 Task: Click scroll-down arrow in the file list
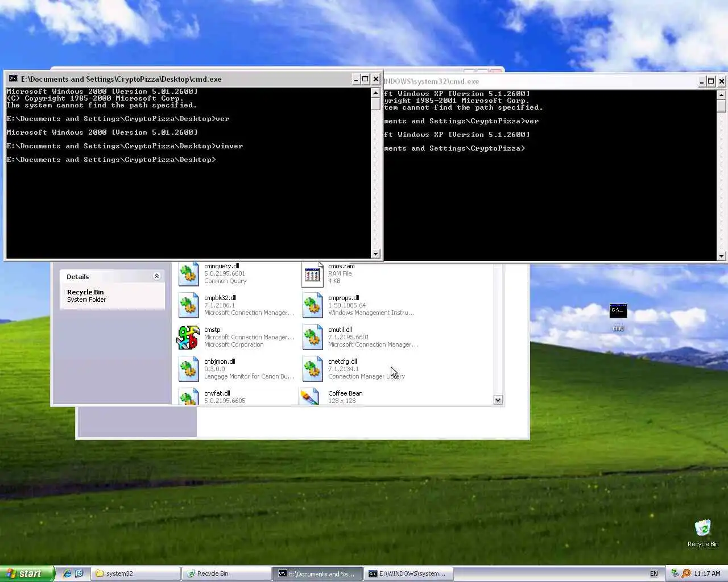pyautogui.click(x=498, y=400)
